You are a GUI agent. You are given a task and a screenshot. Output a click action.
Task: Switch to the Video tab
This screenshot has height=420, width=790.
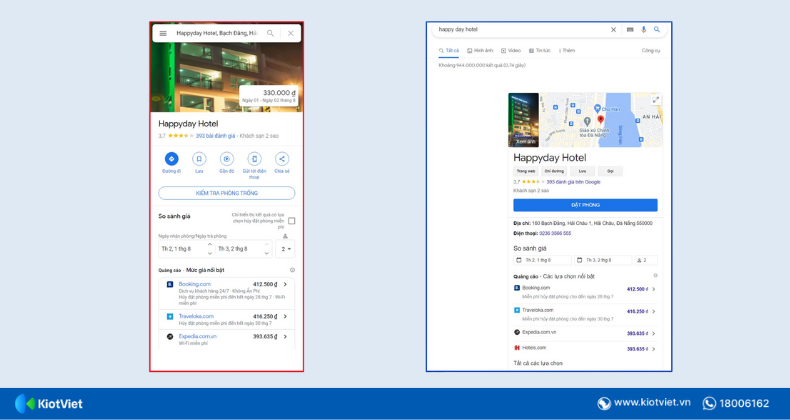(x=511, y=50)
